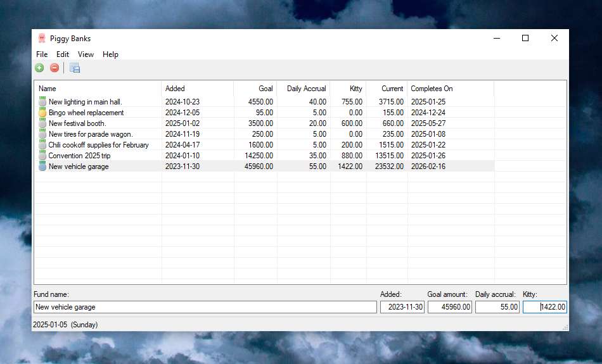Click the jar icon for New tires for parade wagon

[42, 134]
